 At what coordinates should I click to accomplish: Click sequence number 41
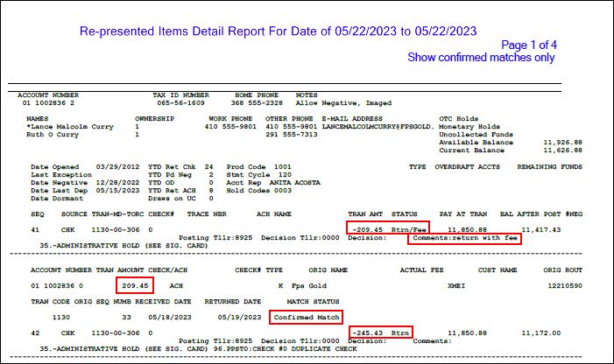(x=35, y=230)
